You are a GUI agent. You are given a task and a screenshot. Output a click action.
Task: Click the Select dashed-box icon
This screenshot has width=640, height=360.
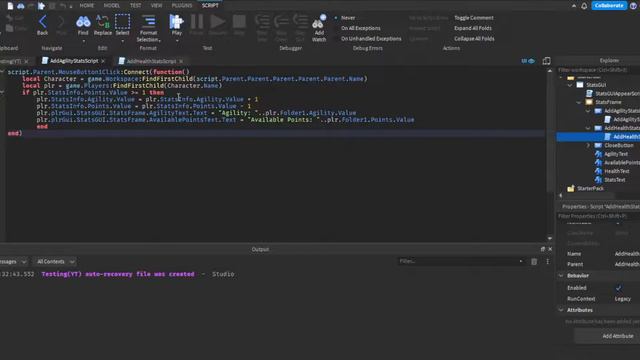tap(122, 22)
